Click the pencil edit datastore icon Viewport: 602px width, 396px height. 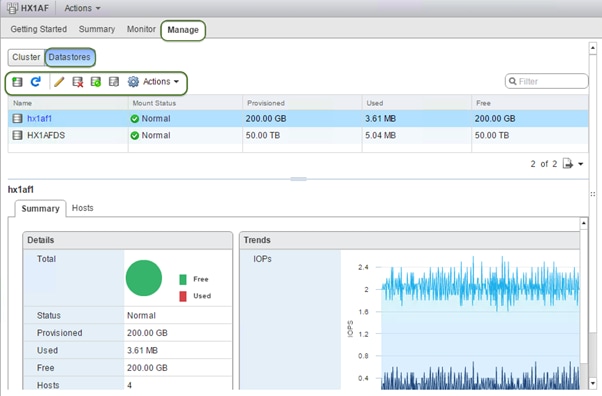[59, 82]
